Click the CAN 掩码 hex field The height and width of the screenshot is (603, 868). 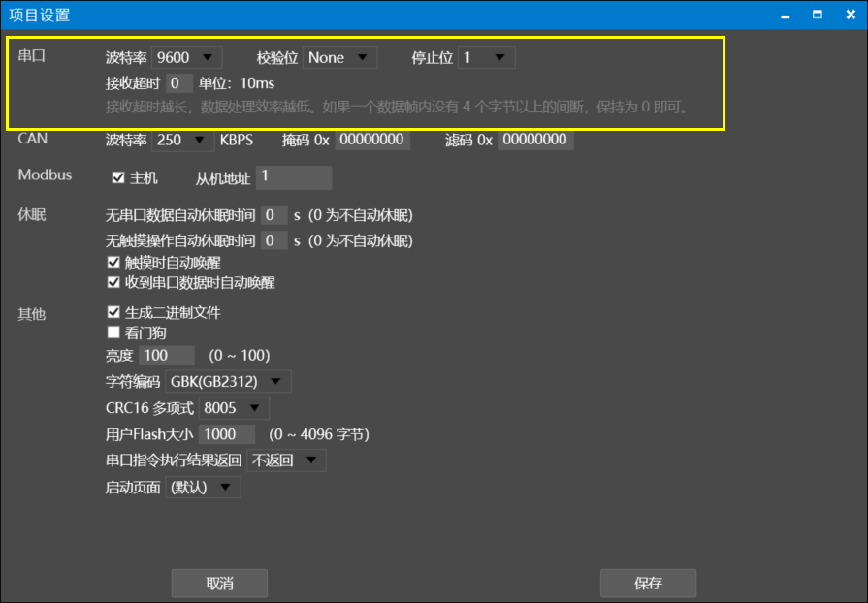pyautogui.click(x=372, y=140)
